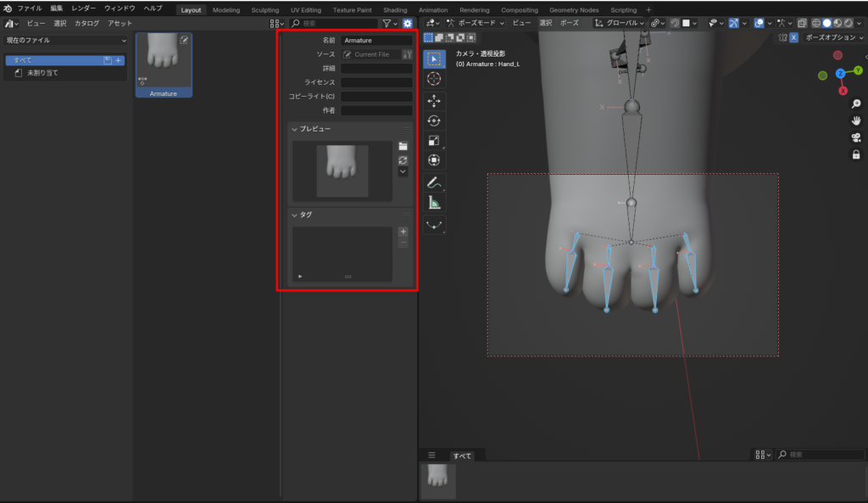Select the Rotate tool in viewport toolbar
Screen dimensions: 868x503
[x=434, y=121]
